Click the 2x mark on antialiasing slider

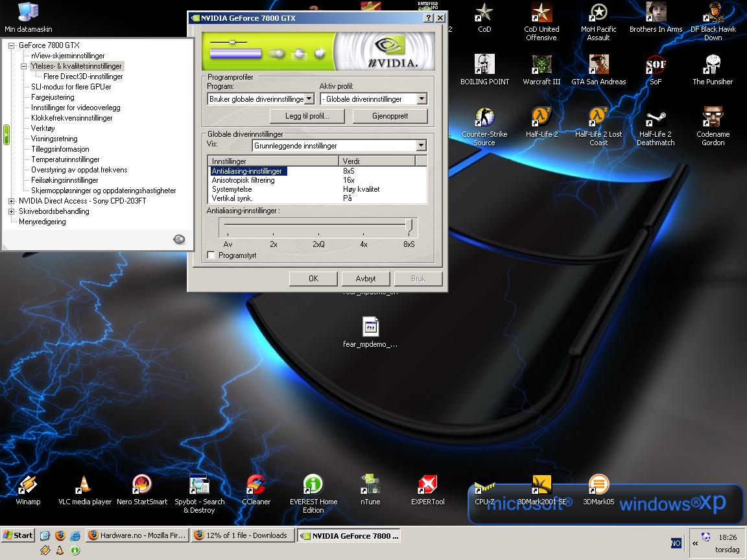click(x=274, y=244)
